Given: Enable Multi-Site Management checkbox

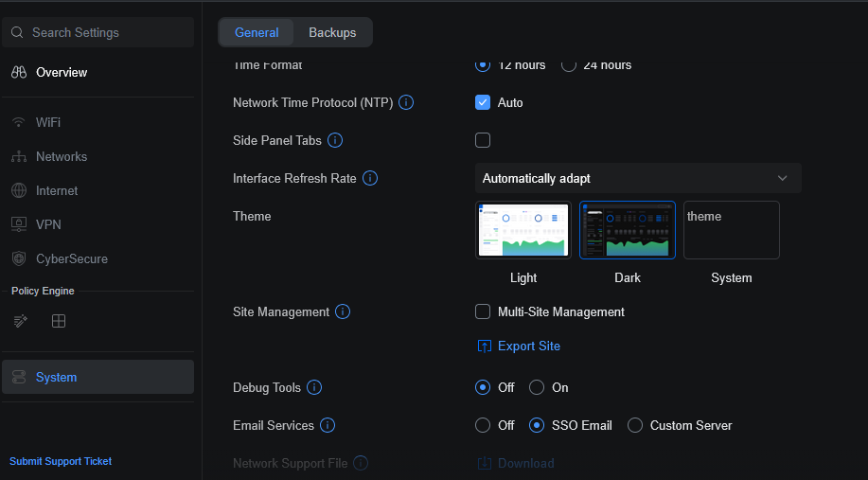Looking at the screenshot, I should (x=483, y=311).
